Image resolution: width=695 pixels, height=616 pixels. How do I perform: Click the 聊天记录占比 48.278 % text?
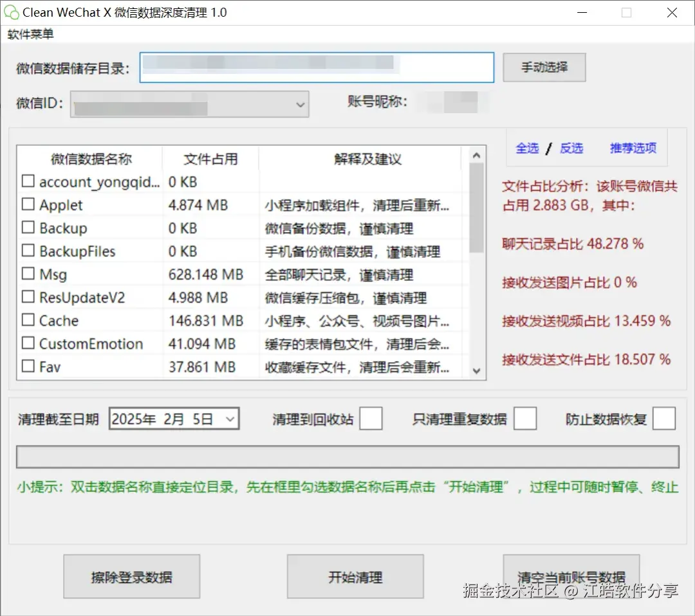(572, 244)
